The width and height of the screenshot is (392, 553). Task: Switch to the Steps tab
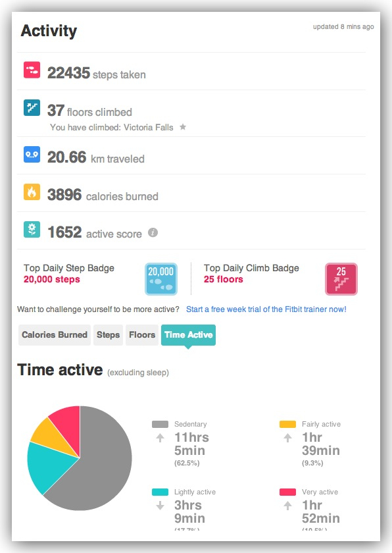click(108, 334)
